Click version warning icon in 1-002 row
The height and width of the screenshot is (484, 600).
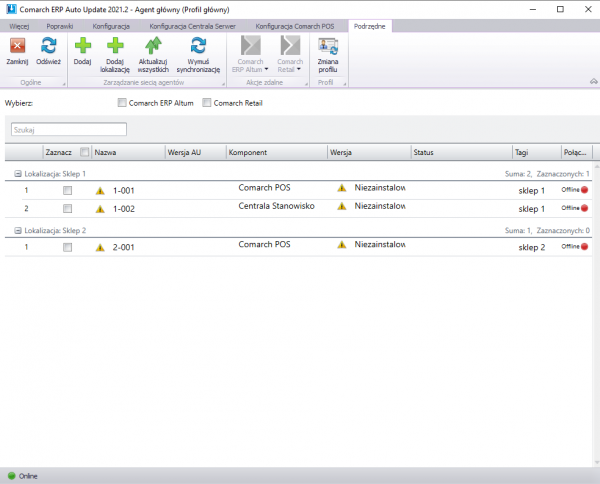tap(342, 206)
